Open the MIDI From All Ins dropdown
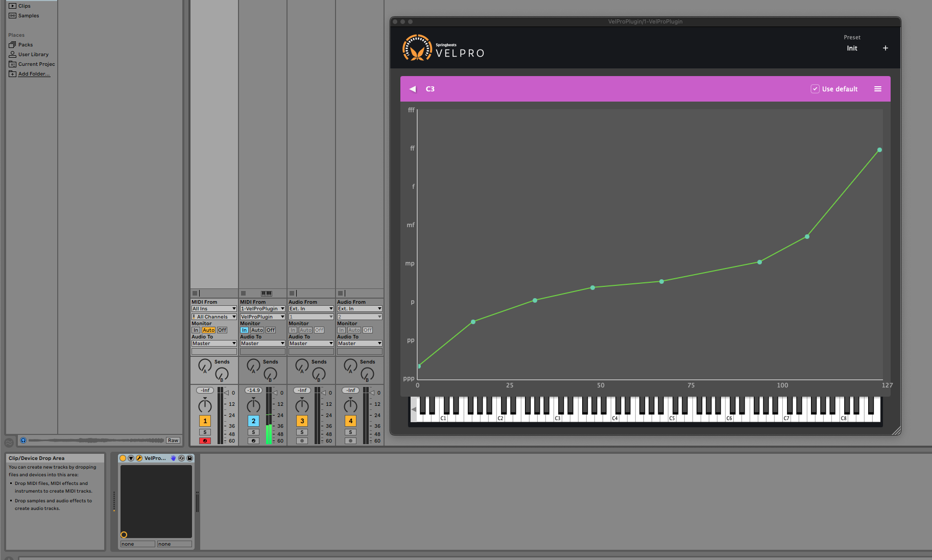This screenshot has height=560, width=932. [x=213, y=308]
